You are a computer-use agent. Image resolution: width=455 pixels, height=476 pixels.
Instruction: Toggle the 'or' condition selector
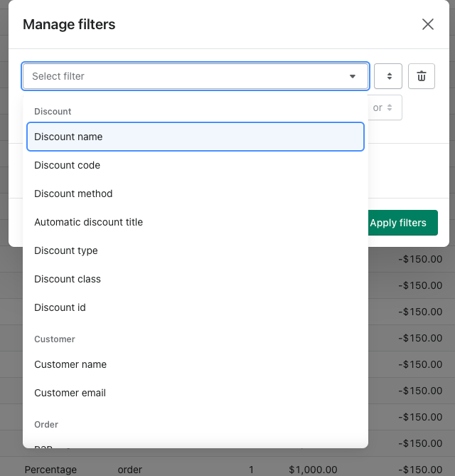pyautogui.click(x=385, y=107)
